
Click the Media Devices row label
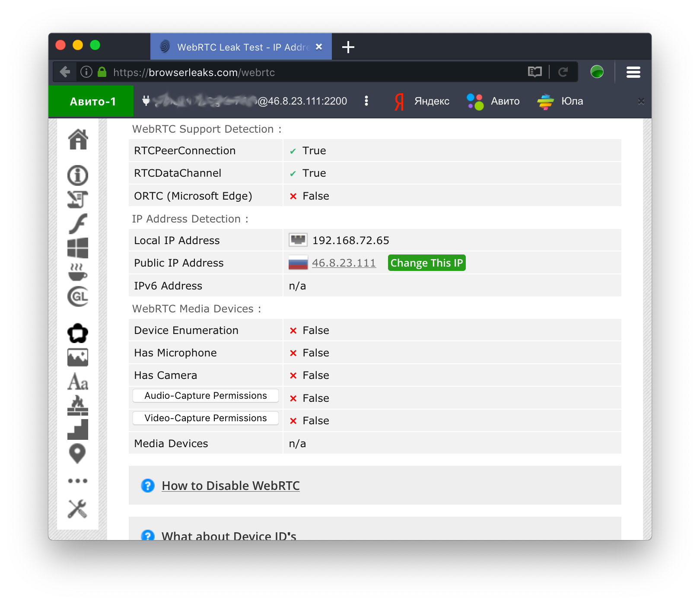pos(171,443)
